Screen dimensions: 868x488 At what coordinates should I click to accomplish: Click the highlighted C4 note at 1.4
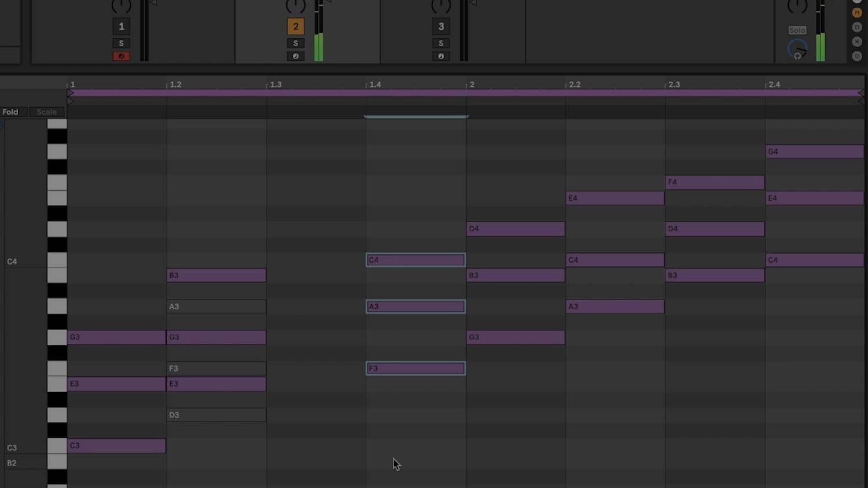[415, 260]
